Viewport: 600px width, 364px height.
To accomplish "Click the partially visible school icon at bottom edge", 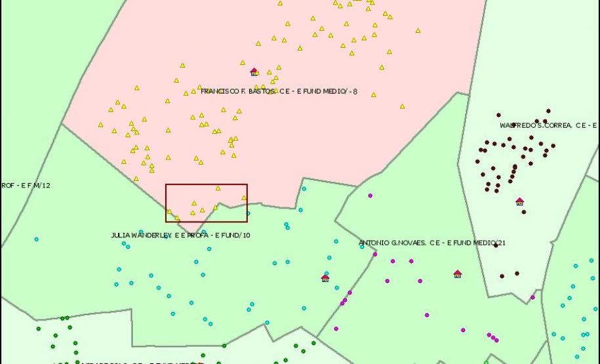I will point(199,362).
